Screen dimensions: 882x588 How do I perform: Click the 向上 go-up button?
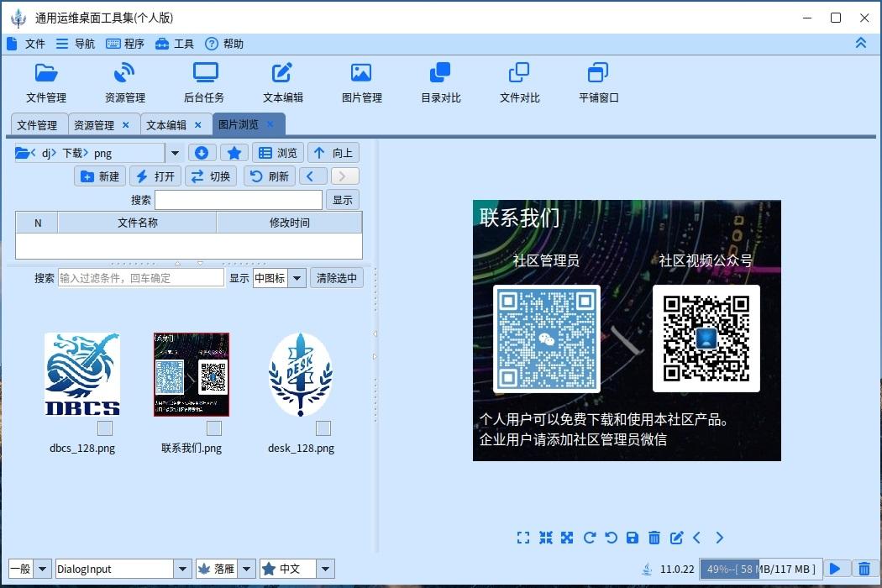click(x=333, y=153)
